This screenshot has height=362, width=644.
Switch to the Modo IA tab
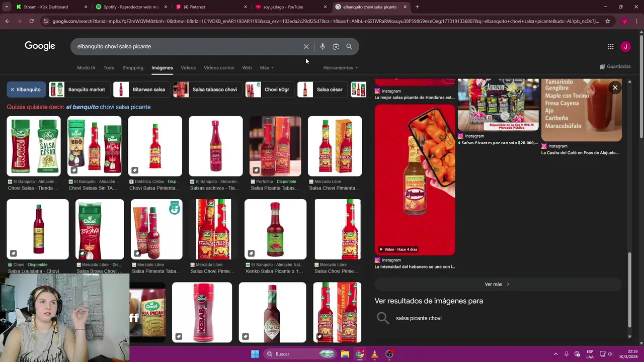click(86, 67)
